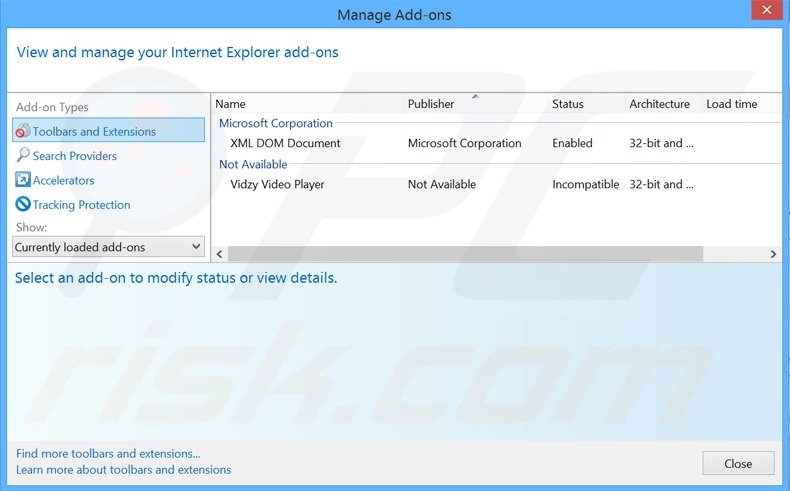Image resolution: width=790 pixels, height=491 pixels.
Task: Open the Currently loaded add-ons dropdown
Action: pyautogui.click(x=108, y=247)
